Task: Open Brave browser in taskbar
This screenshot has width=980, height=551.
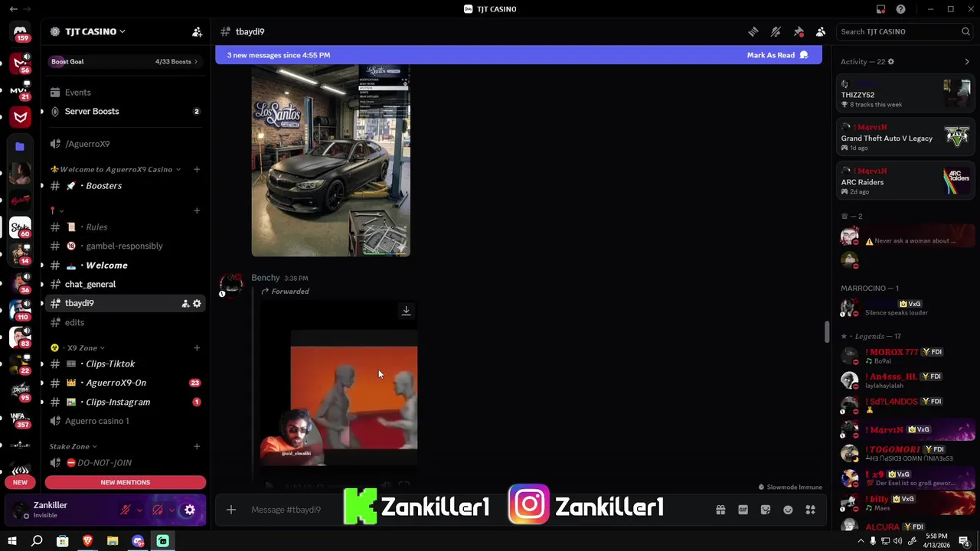Action: [87, 541]
